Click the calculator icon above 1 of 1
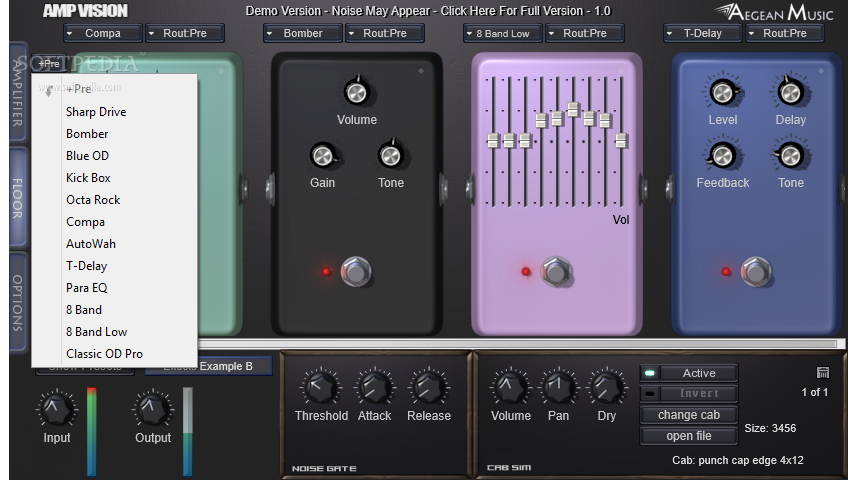 [823, 372]
